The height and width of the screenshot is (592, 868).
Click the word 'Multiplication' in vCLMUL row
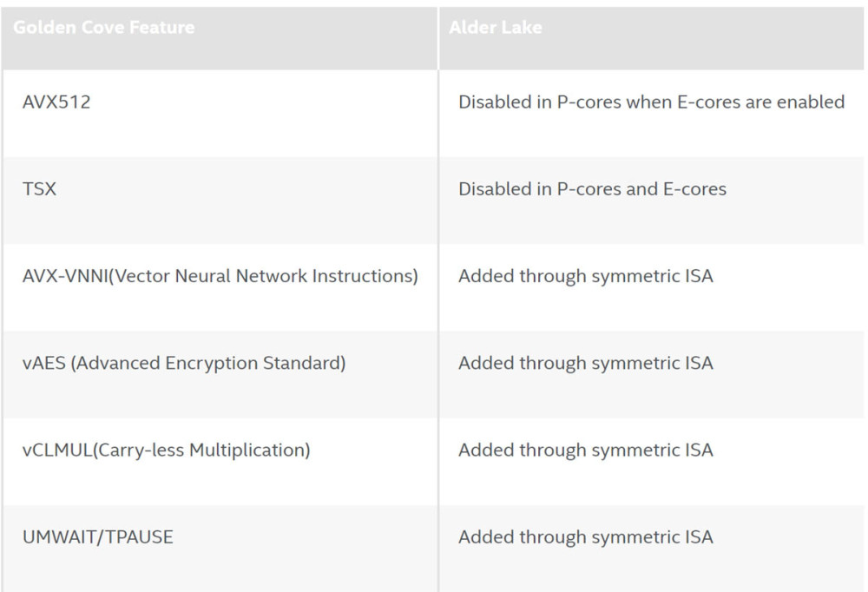(x=248, y=450)
